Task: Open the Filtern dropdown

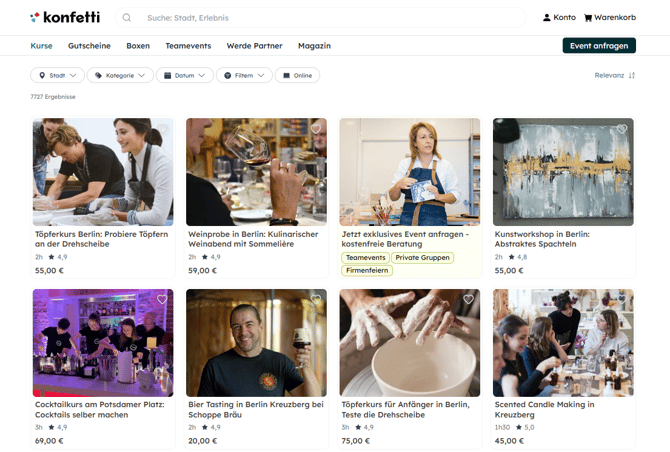Action: click(x=244, y=75)
